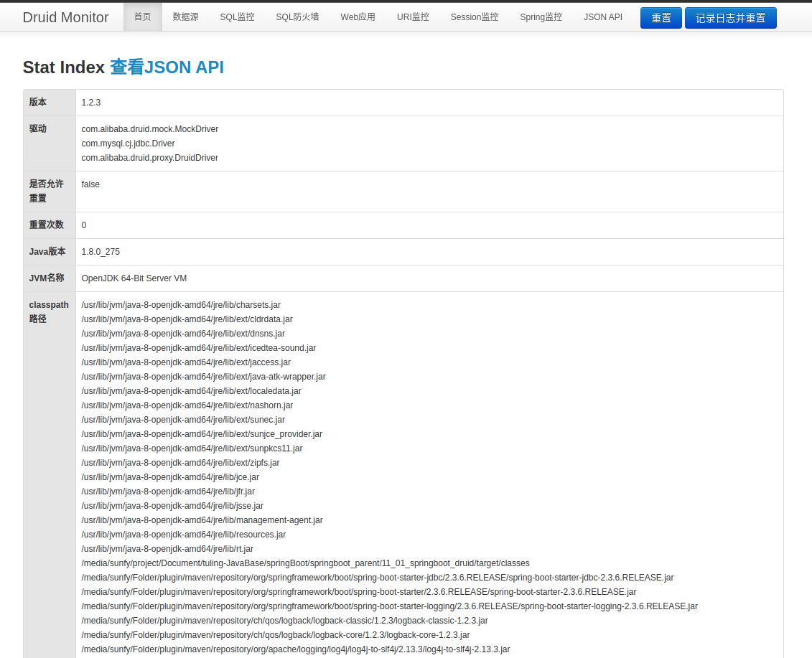Open the SQL监控 tab

(x=237, y=17)
